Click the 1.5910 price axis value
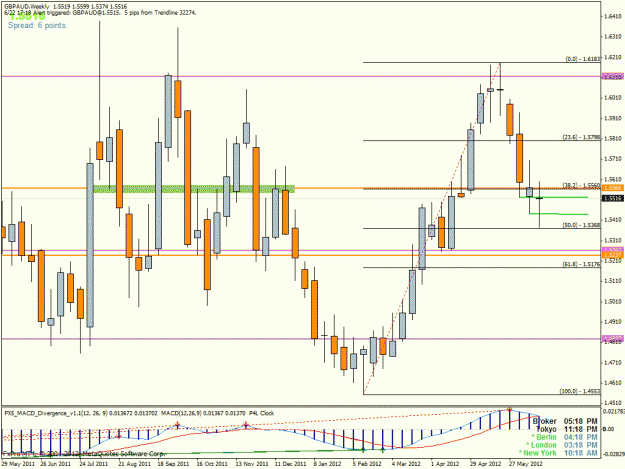 point(613,118)
